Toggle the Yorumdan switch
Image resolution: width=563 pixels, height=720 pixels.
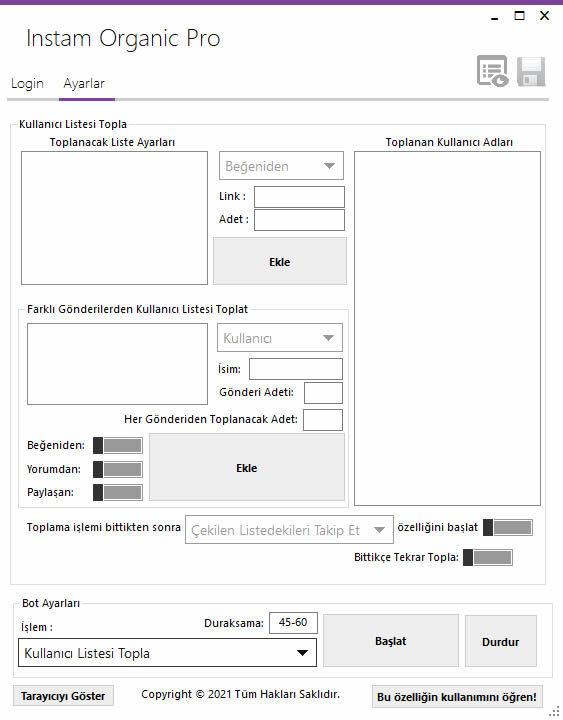click(x=118, y=469)
